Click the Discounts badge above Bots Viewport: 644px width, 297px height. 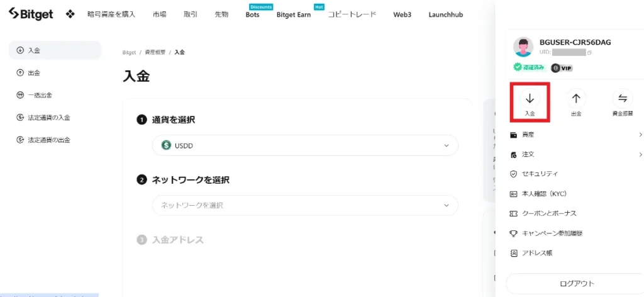coord(261,6)
